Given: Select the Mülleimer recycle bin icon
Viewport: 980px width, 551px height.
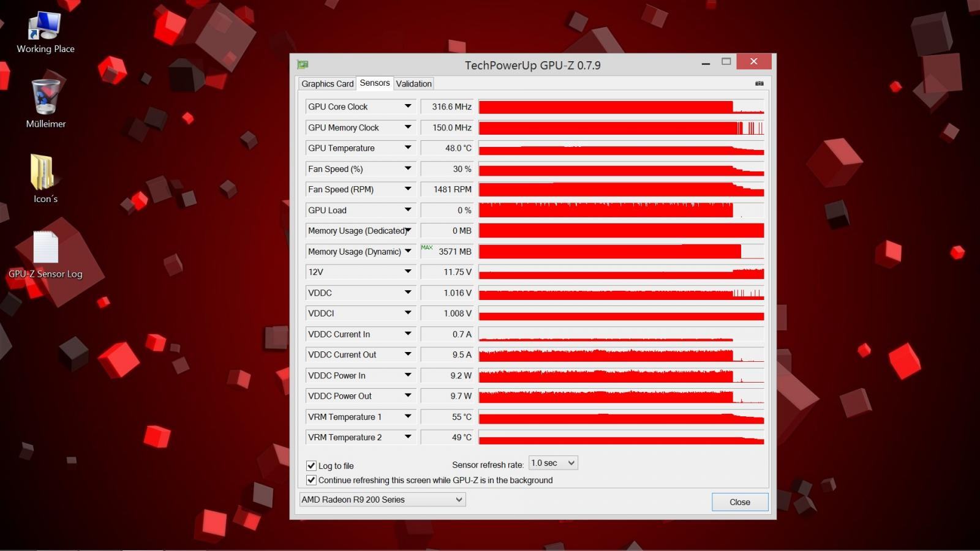Looking at the screenshot, I should coord(45,103).
